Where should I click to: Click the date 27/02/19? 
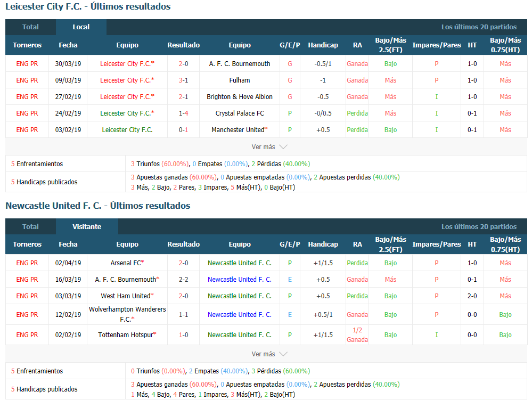click(x=68, y=97)
